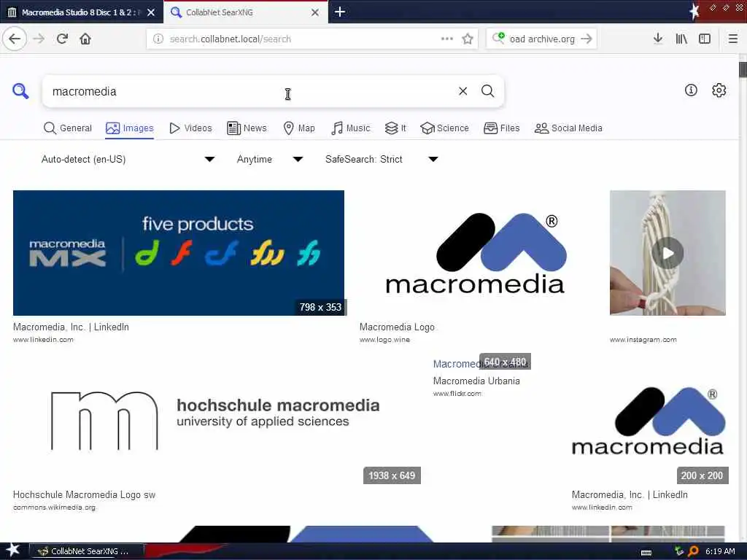Viewport: 747px width, 560px height.
Task: Click the www.logo.wine source text
Action: pos(385,340)
